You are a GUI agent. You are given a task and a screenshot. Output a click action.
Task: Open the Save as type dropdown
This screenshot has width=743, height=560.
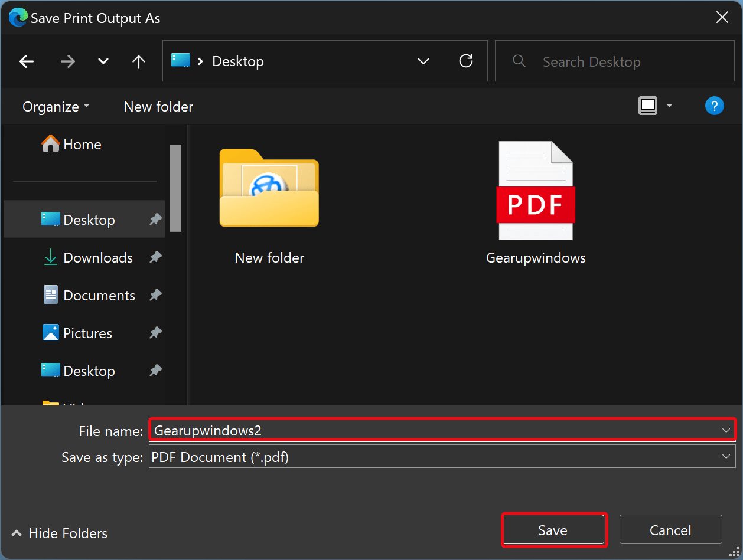(726, 456)
